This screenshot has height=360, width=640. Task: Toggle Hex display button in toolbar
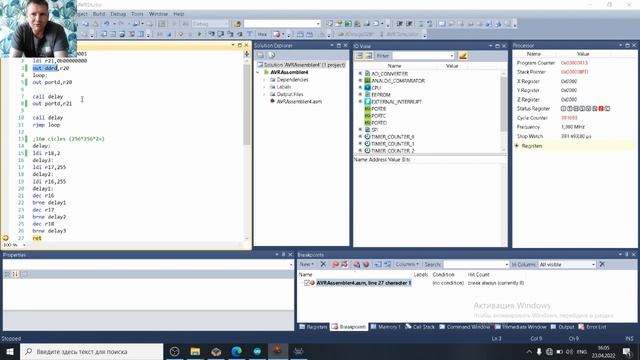coord(262,34)
